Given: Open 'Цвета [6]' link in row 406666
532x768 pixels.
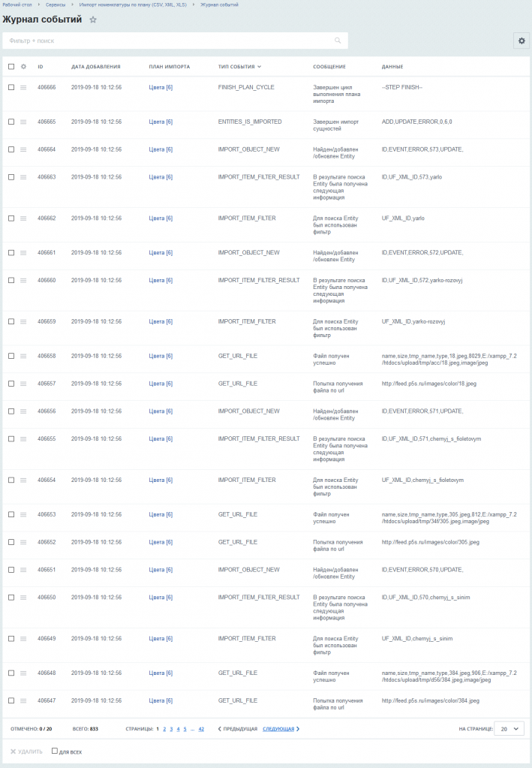Looking at the screenshot, I should coord(161,88).
